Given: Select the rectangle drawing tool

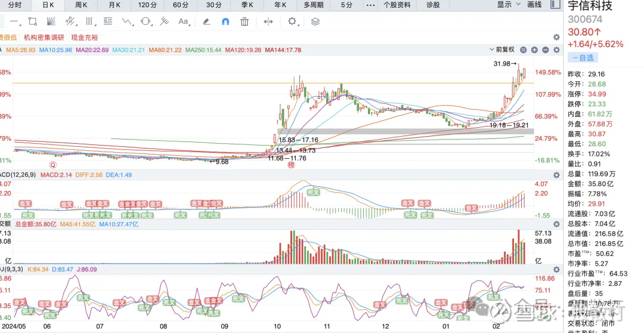Looking at the screenshot, I should point(32,21).
